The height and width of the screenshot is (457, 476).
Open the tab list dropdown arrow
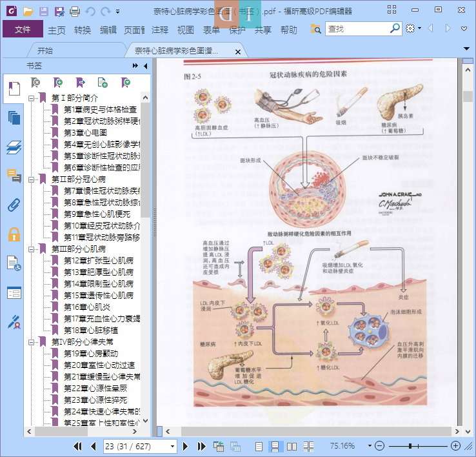(466, 48)
